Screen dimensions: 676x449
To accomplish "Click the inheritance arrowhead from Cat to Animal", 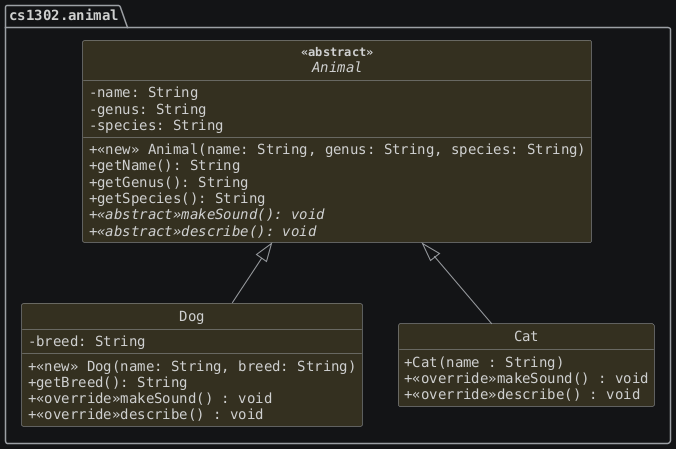I will pyautogui.click(x=429, y=251).
